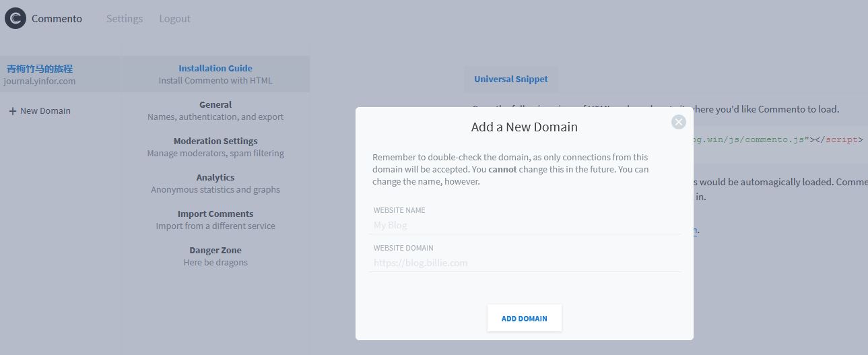Follow the underlined link below the snippet
Image resolution: width=868 pixels, height=355 pixels.
coord(696,230)
